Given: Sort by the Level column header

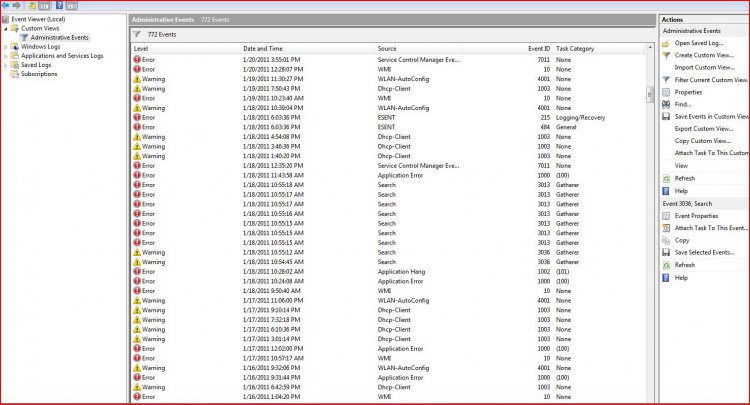Looking at the screenshot, I should pos(186,49).
